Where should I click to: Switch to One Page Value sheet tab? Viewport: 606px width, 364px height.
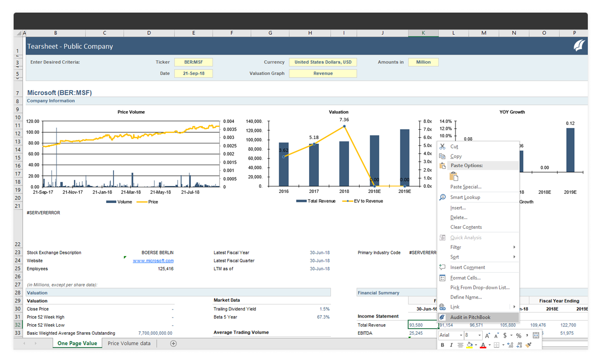pyautogui.click(x=77, y=343)
